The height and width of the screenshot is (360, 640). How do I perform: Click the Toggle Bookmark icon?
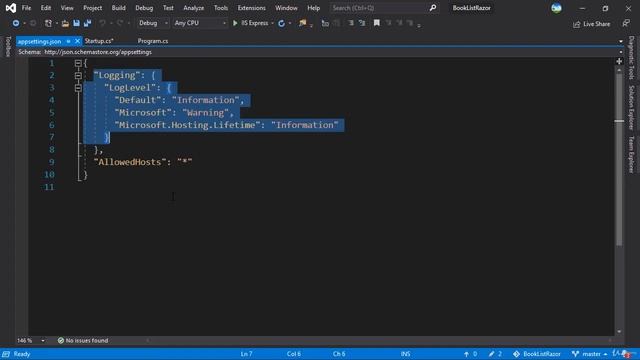point(377,23)
